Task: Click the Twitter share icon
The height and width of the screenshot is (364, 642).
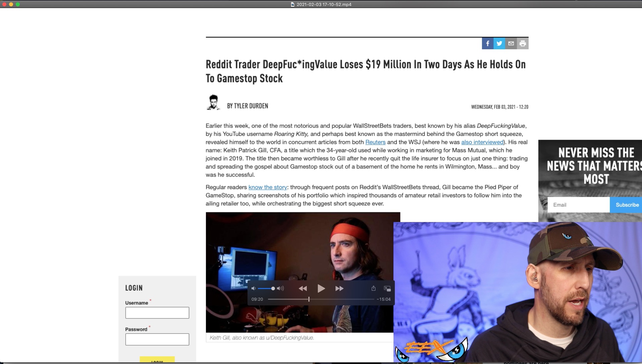Action: pyautogui.click(x=499, y=44)
